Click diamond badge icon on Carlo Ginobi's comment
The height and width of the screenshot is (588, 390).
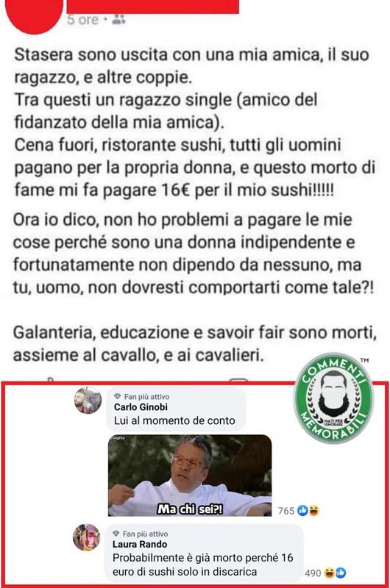click(x=118, y=396)
